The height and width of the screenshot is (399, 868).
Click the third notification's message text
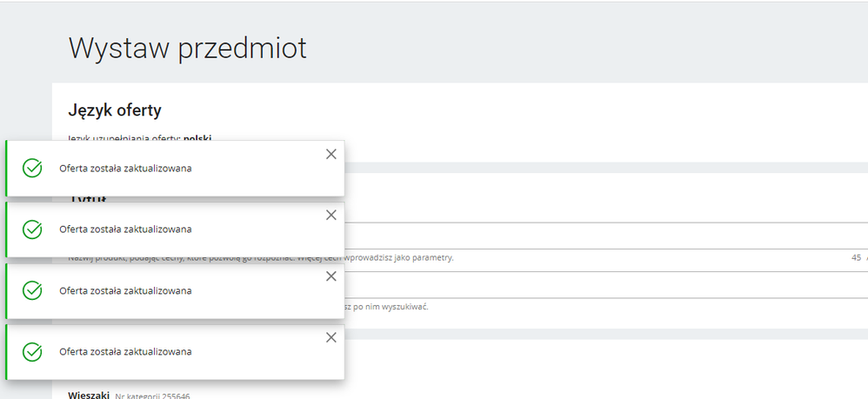(x=125, y=290)
